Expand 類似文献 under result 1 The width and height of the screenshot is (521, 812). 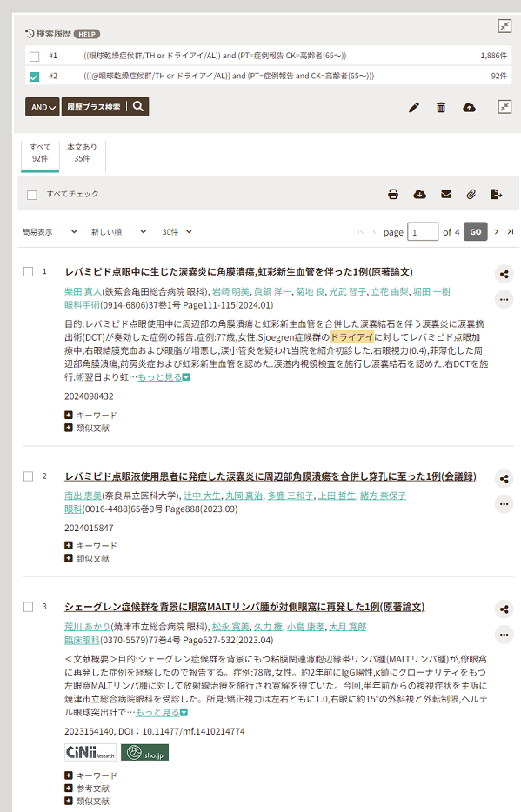point(87,428)
